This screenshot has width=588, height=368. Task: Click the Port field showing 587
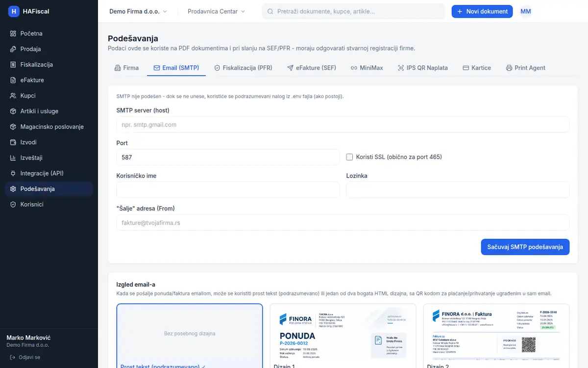point(228,157)
